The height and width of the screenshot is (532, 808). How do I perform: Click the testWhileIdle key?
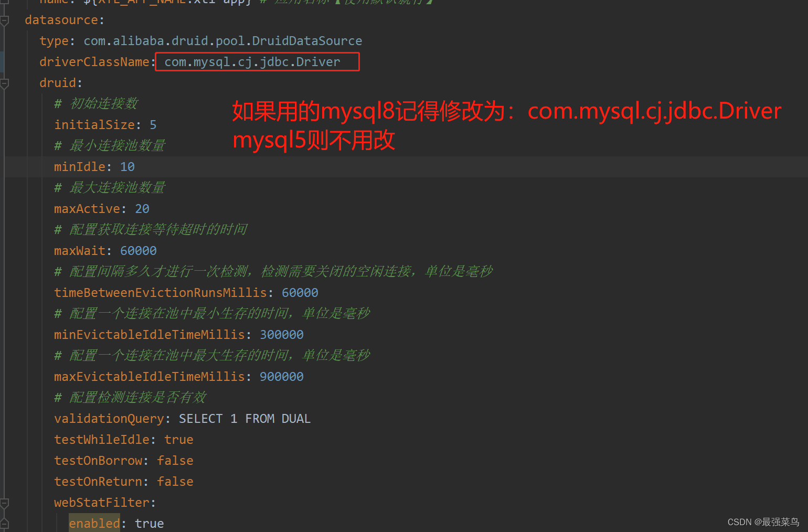(102, 440)
